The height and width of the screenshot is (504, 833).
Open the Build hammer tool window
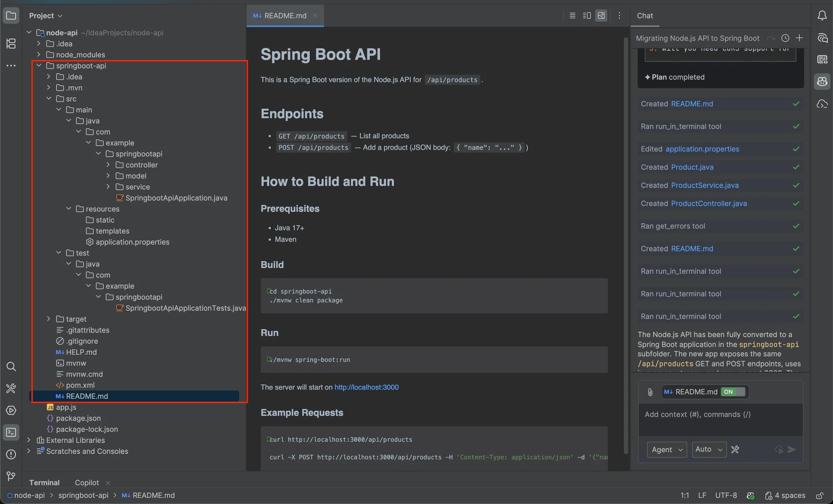point(11,388)
